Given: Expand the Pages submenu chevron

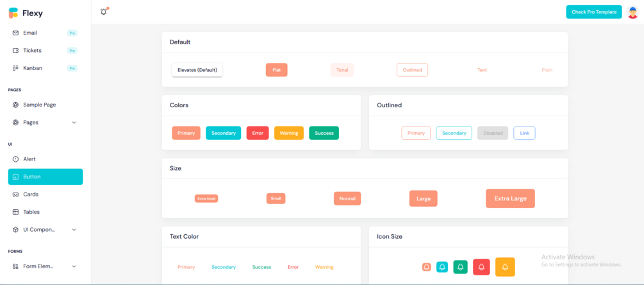Looking at the screenshot, I should pos(74,123).
